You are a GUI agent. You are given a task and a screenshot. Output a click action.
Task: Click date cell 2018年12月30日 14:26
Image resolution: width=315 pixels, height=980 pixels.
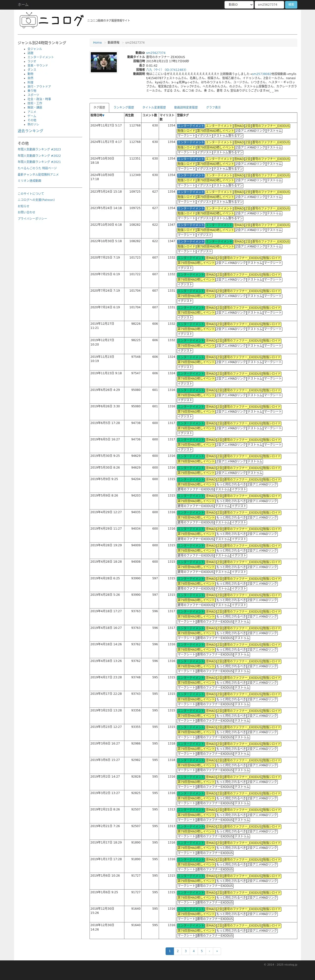(107, 930)
